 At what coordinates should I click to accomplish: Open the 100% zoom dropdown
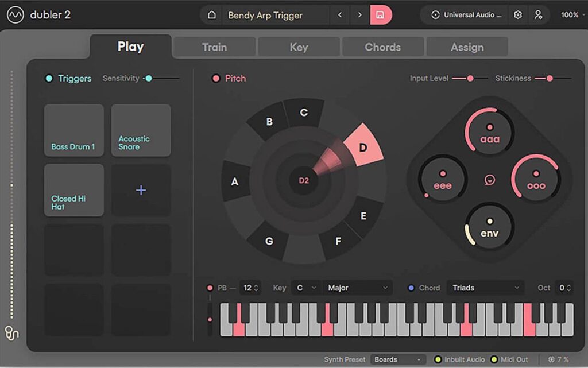[x=572, y=15]
